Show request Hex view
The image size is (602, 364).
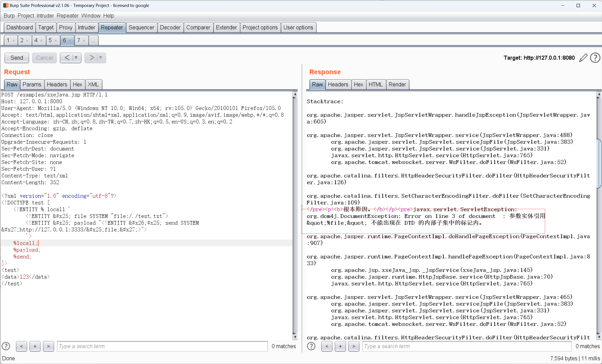click(x=77, y=85)
